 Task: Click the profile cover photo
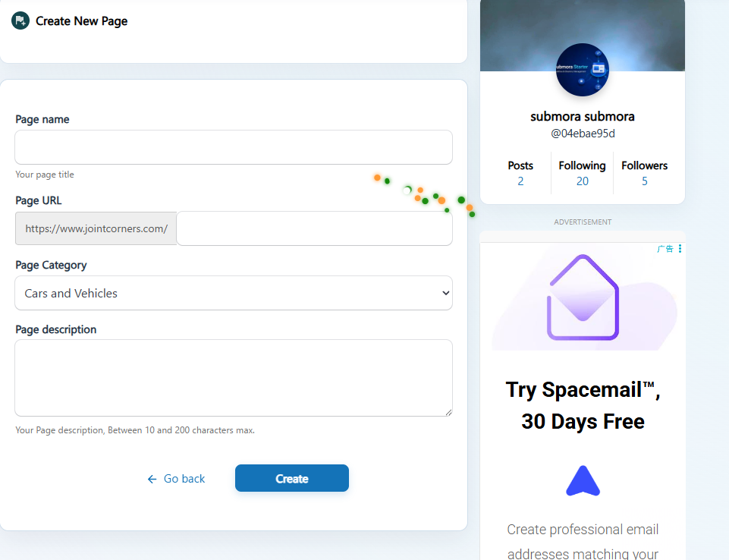[583, 36]
